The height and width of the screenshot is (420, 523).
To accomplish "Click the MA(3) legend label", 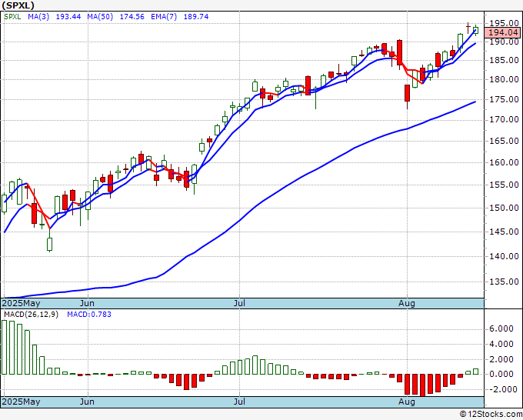I will [x=38, y=17].
